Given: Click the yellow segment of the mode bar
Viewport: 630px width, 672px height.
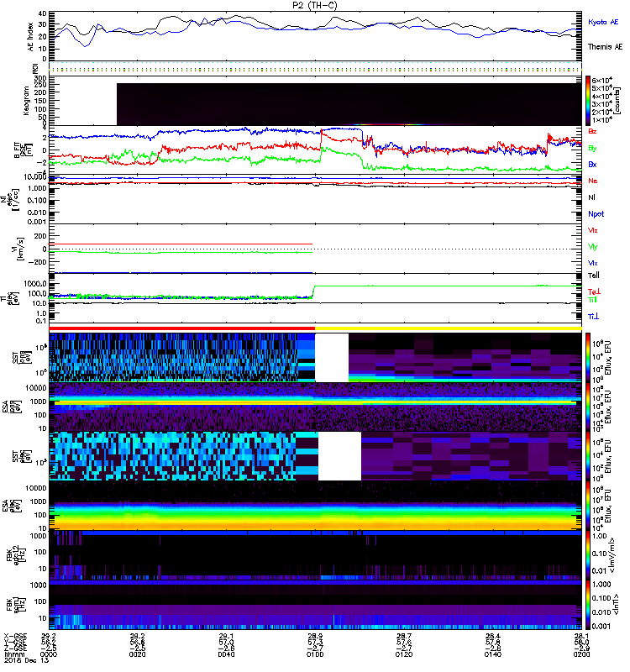Looking at the screenshot, I should (449, 328).
